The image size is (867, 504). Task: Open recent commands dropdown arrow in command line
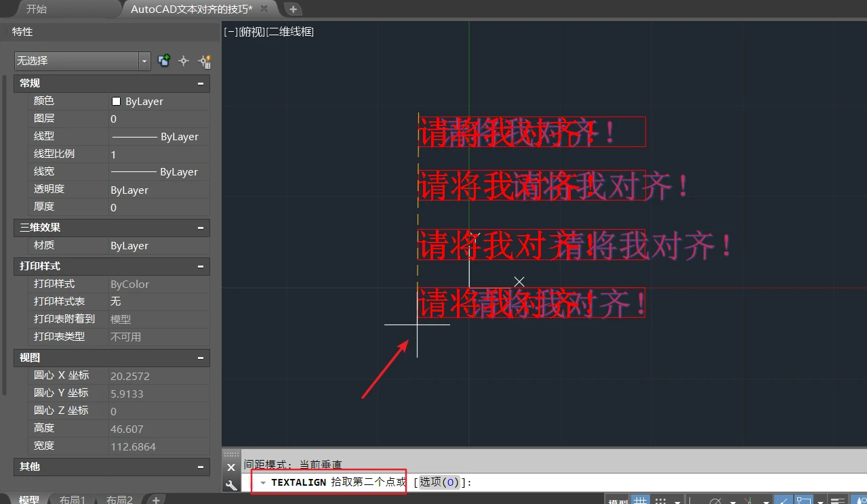click(263, 483)
